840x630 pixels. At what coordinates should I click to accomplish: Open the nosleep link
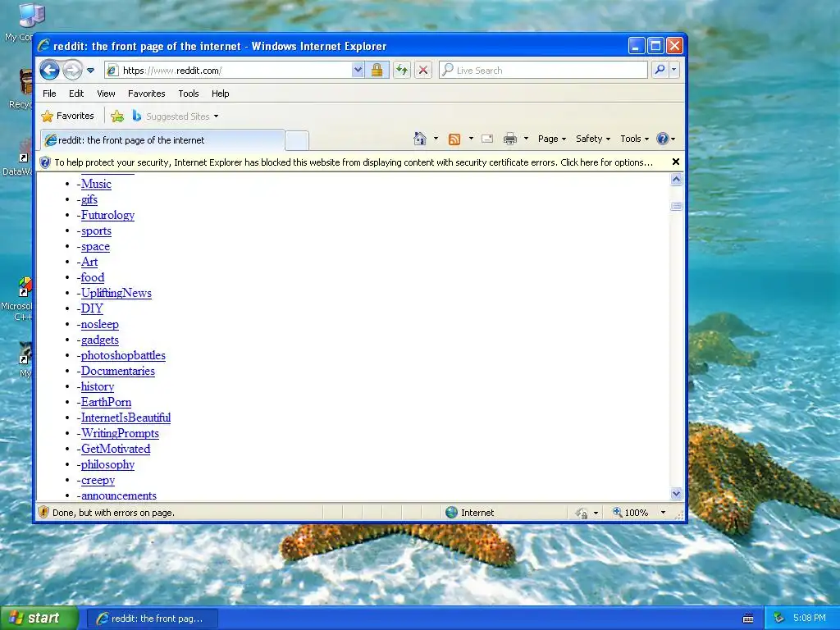point(99,324)
